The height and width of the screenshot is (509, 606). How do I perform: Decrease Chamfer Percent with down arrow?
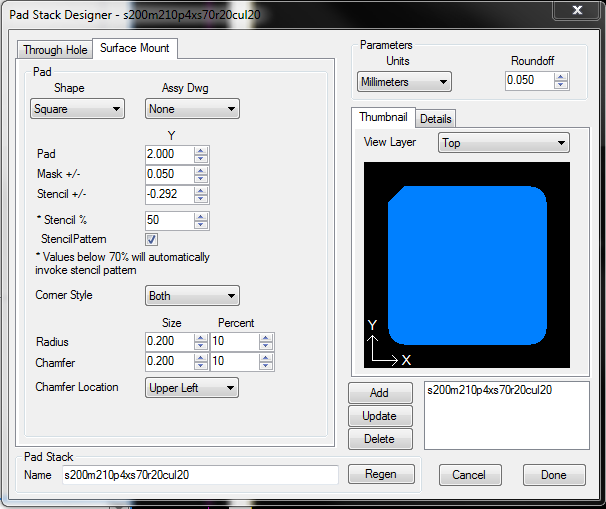point(266,368)
